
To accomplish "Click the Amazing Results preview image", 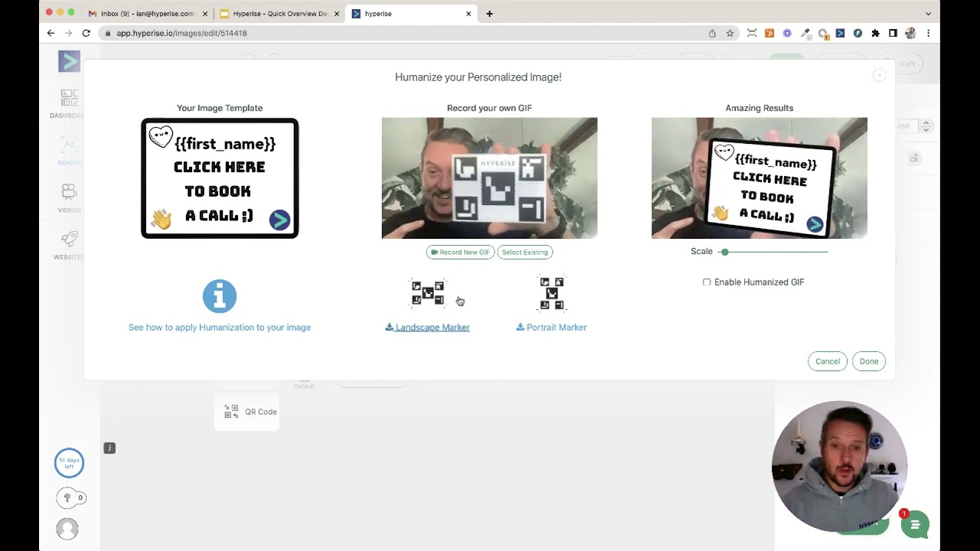I will (x=759, y=178).
